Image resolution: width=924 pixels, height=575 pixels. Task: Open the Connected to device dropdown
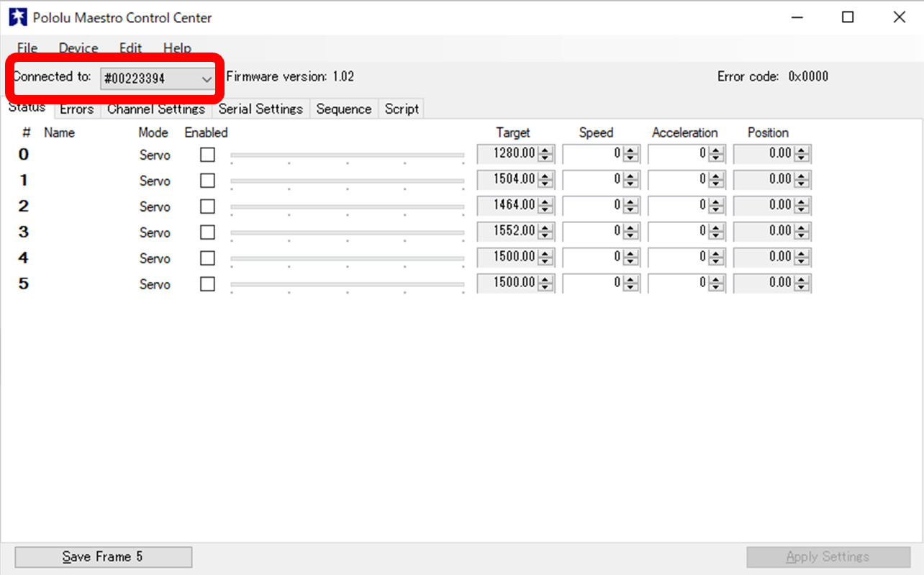(x=158, y=78)
